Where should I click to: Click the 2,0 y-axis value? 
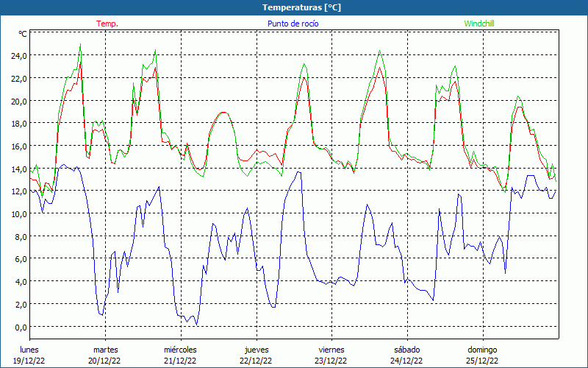pyautogui.click(x=21, y=304)
